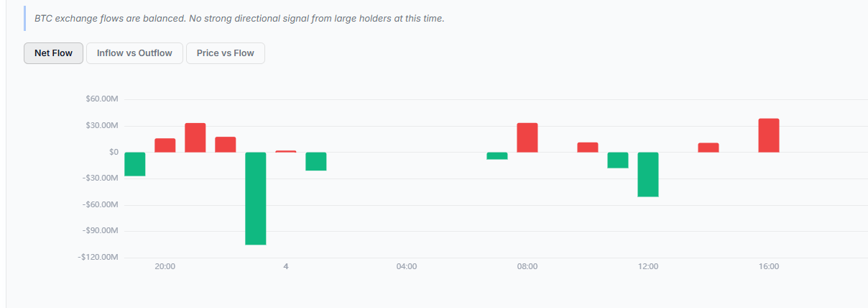Click the green bar at 12:00
The image size is (868, 308).
(x=648, y=174)
